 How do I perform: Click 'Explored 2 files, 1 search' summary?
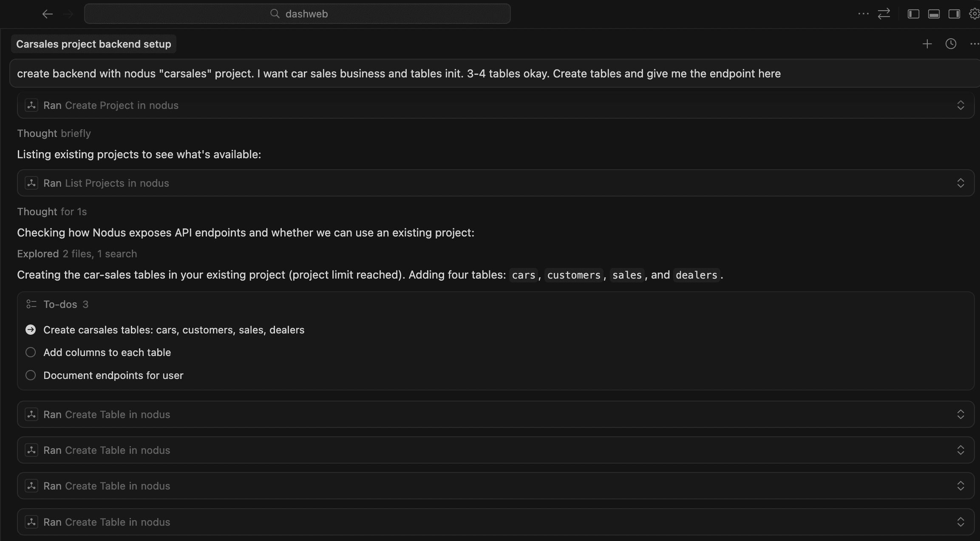coord(76,253)
